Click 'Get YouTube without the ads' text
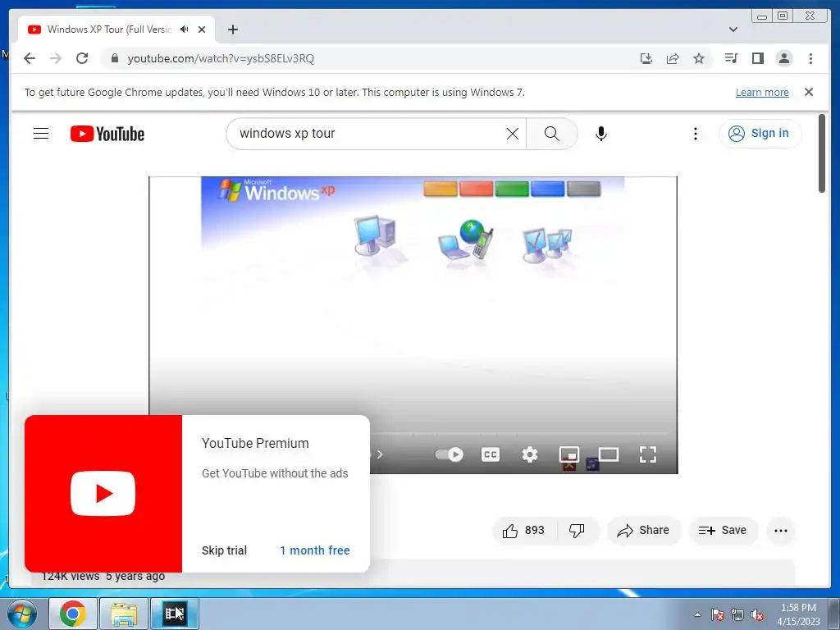The width and height of the screenshot is (840, 630). (x=275, y=473)
